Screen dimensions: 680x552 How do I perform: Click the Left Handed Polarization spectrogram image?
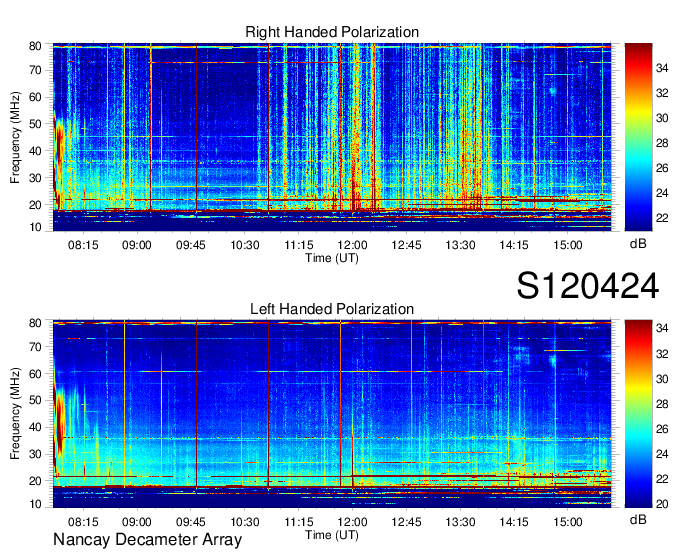pyautogui.click(x=332, y=414)
